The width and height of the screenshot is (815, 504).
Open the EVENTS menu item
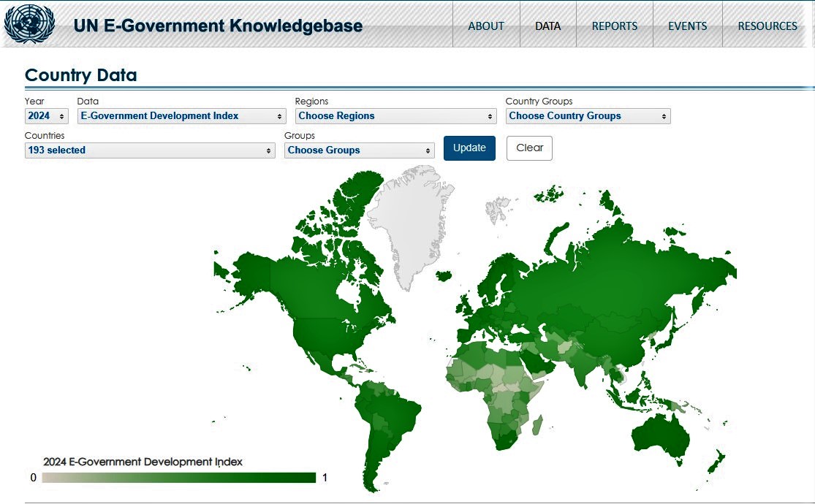tap(687, 26)
